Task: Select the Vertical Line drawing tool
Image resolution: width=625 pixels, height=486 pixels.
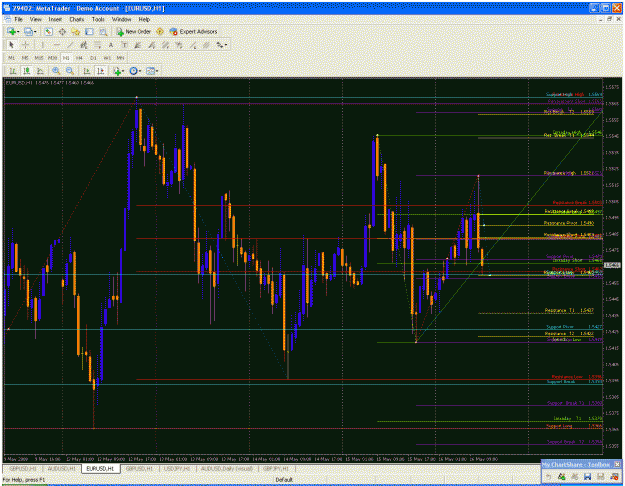Action: coord(42,45)
